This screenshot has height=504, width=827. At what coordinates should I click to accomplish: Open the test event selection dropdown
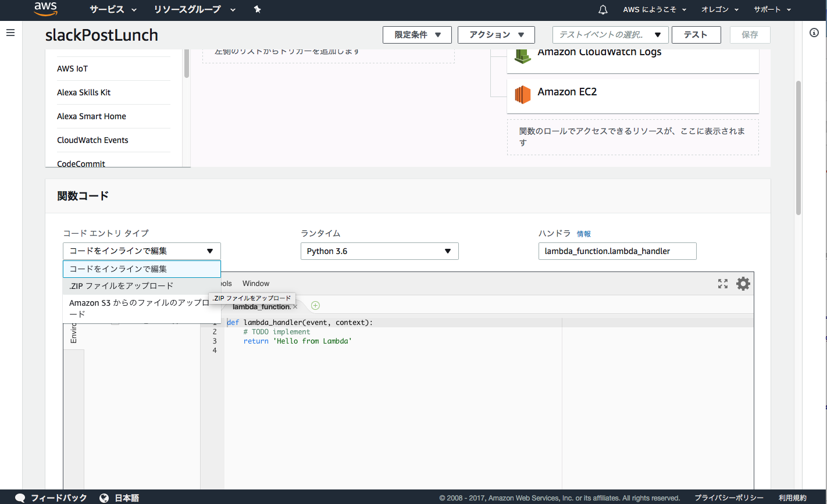pos(610,35)
